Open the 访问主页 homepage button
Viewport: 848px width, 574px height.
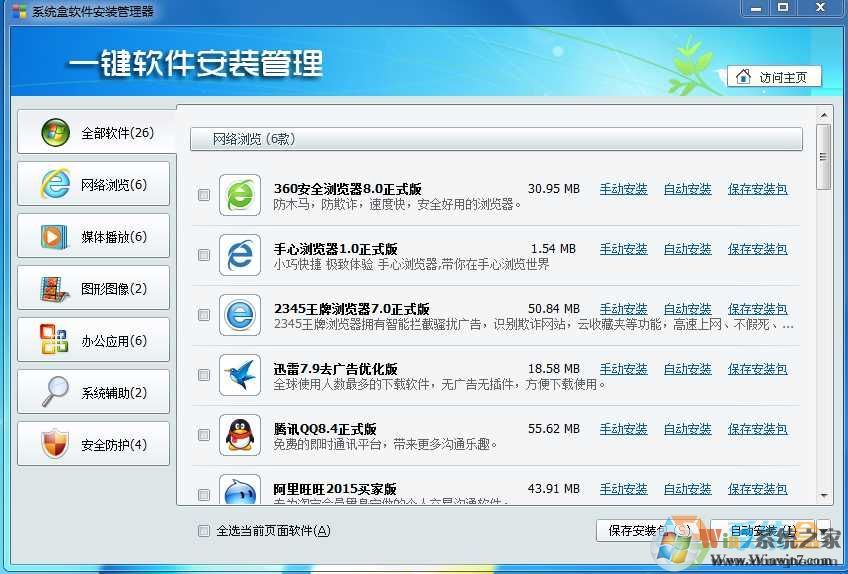tap(774, 77)
